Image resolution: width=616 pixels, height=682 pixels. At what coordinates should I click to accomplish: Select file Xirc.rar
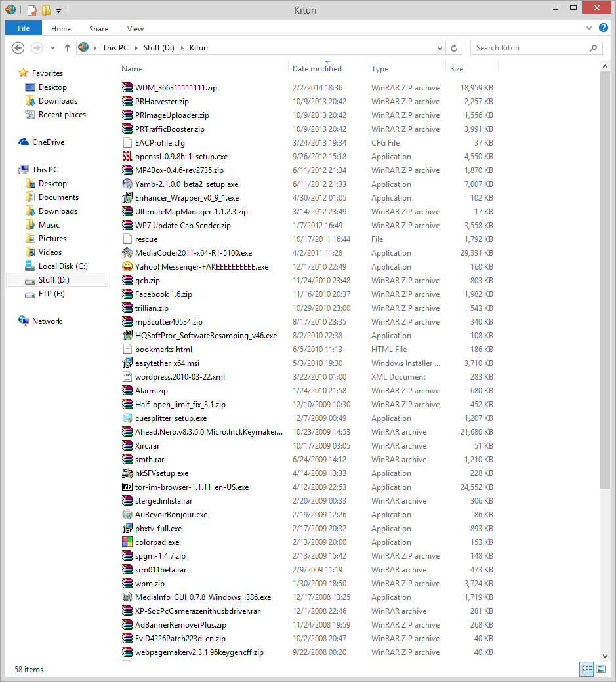(147, 446)
